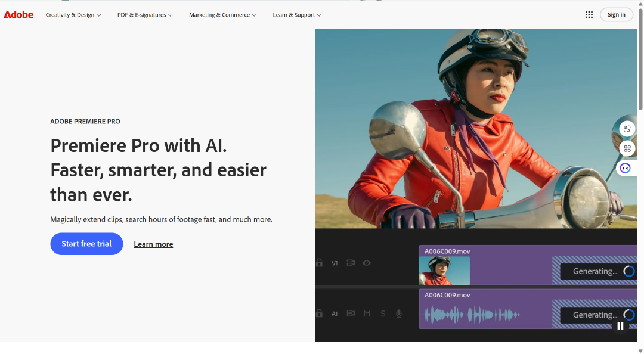Toggle A1 track mute M

367,313
